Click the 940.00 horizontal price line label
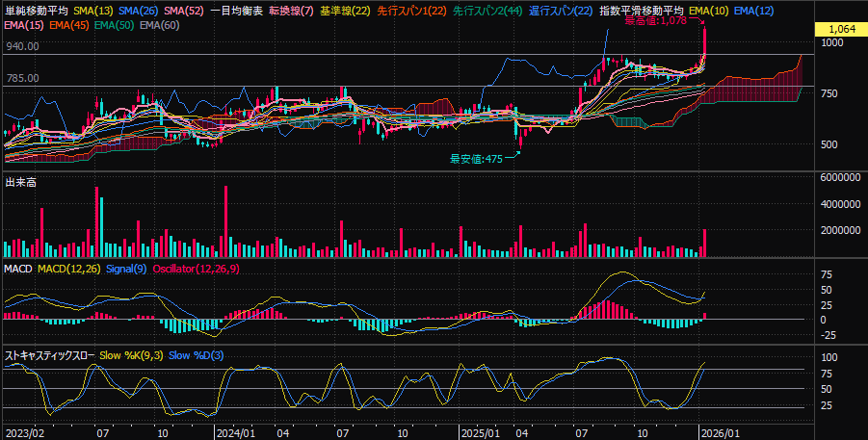Image resolution: width=868 pixels, height=440 pixels. [22, 46]
